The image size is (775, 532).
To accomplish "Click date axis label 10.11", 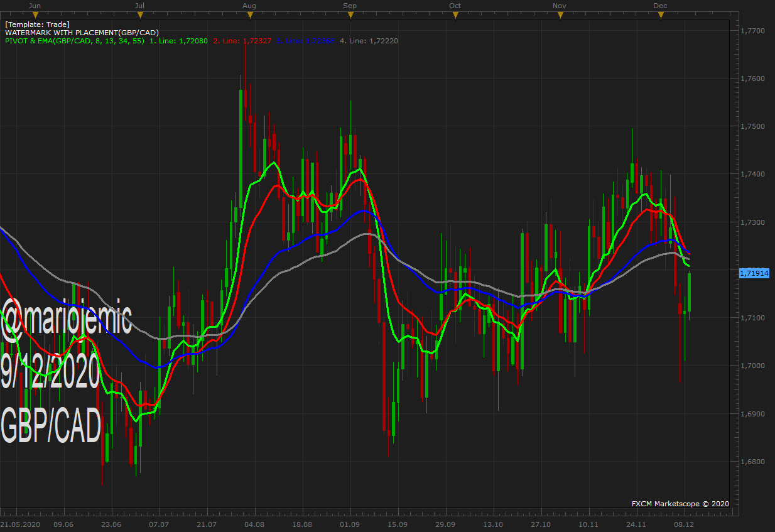I will (x=588, y=524).
